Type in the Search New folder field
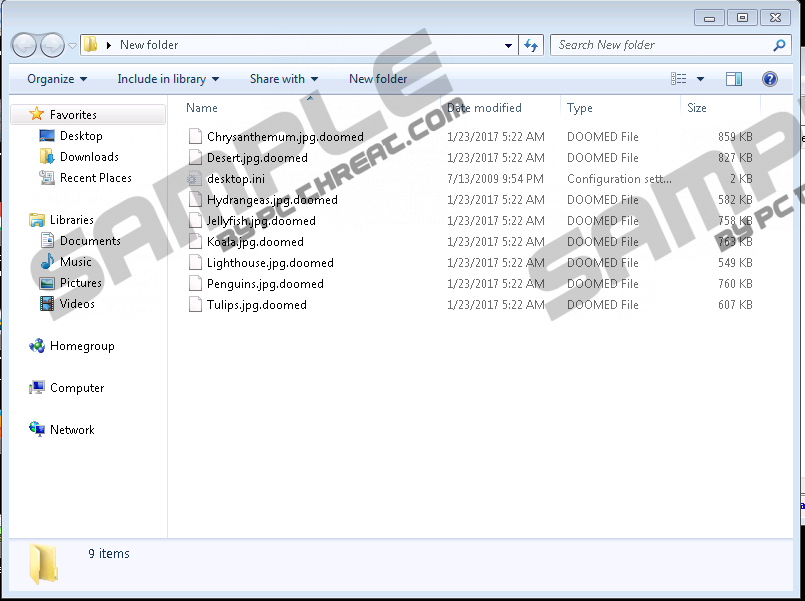Viewport: 805px width, 601px height. pos(660,45)
